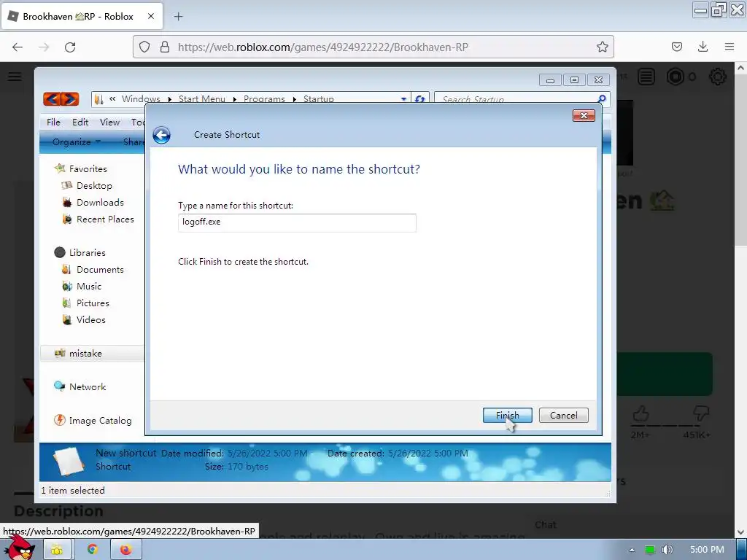The height and width of the screenshot is (560, 747).
Task: Open the Edit menu in Explorer
Action: (80, 122)
